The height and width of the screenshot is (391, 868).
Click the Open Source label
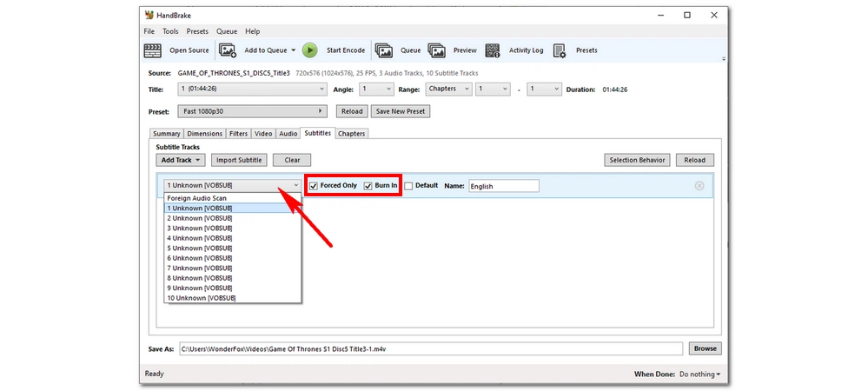[x=189, y=50]
